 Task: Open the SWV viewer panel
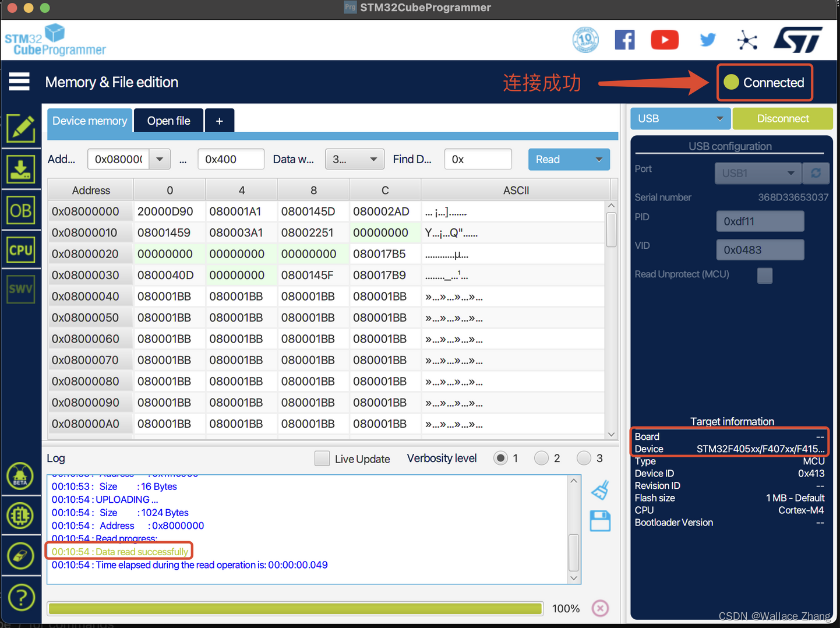coord(21,289)
